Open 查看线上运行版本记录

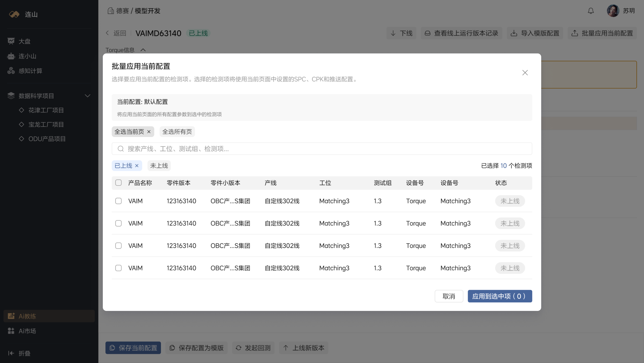tap(461, 33)
